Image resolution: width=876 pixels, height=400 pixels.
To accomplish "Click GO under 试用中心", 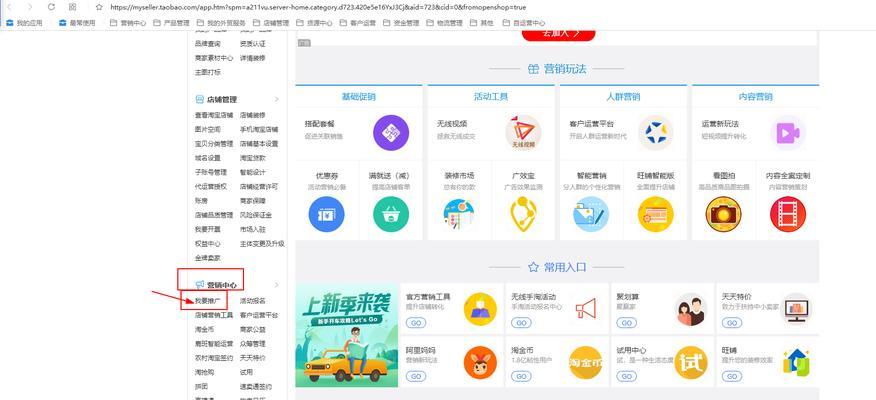I will coord(626,376).
